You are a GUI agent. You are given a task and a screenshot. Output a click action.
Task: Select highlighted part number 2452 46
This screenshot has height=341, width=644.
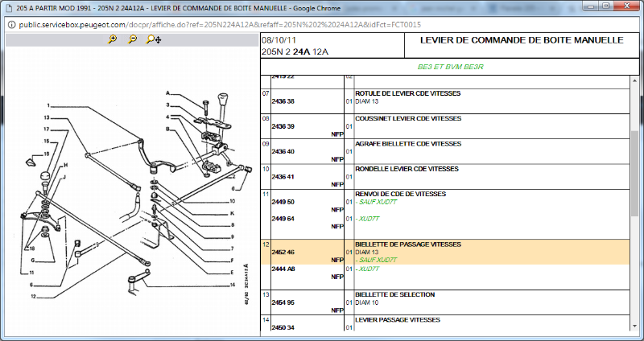pyautogui.click(x=283, y=253)
